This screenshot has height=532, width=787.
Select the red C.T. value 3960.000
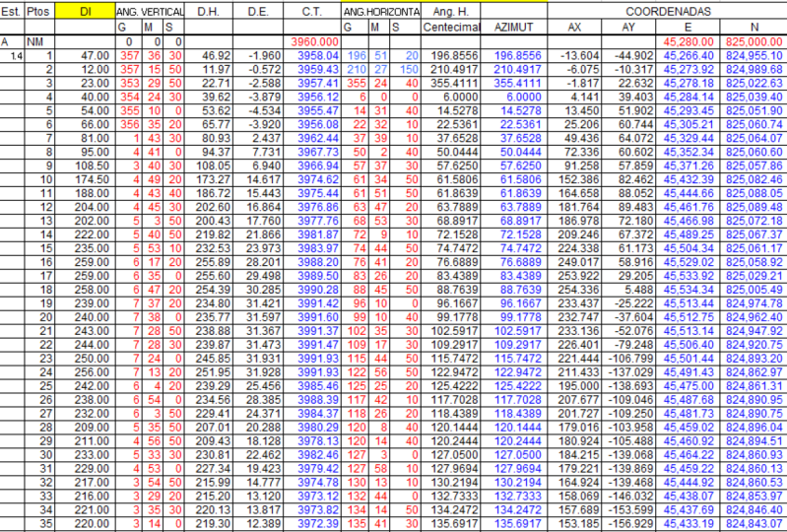(x=314, y=41)
